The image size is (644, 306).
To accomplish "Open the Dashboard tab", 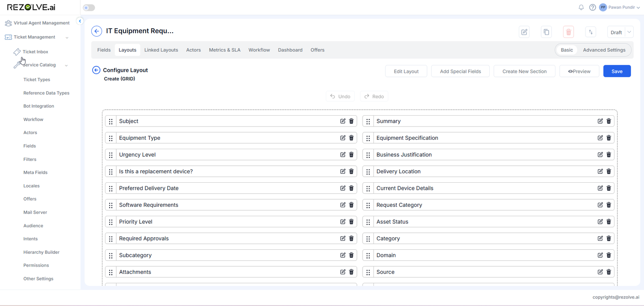I will [290, 50].
